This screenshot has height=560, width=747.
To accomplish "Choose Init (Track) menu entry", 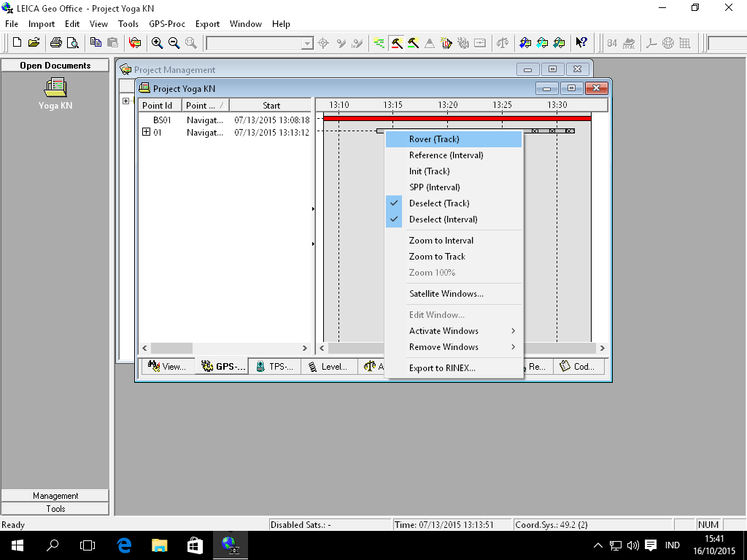I will coord(454,171).
